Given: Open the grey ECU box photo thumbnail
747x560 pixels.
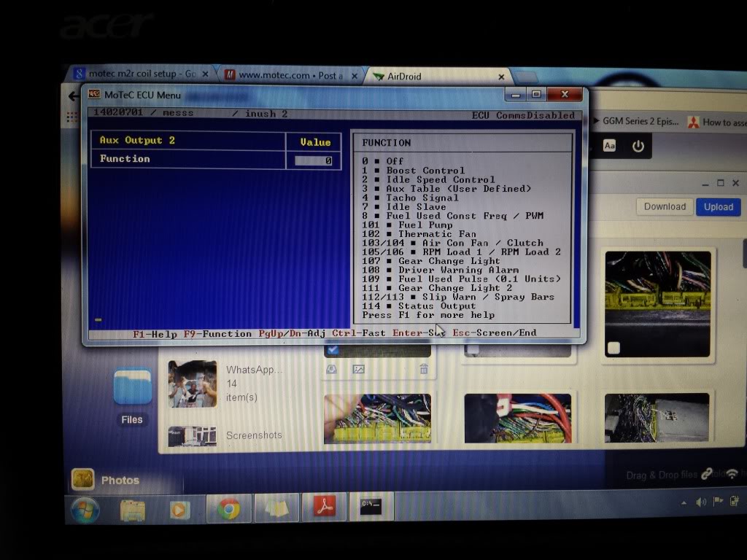Looking at the screenshot, I should [657, 417].
